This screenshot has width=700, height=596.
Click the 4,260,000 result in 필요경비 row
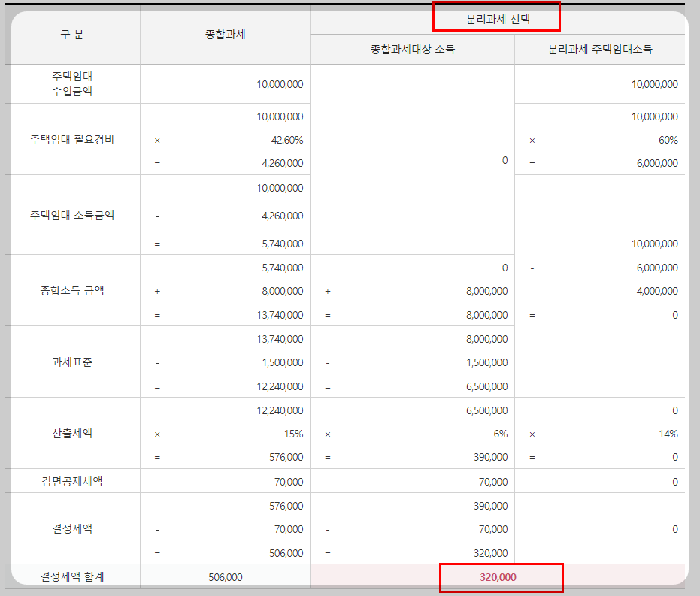point(283,163)
